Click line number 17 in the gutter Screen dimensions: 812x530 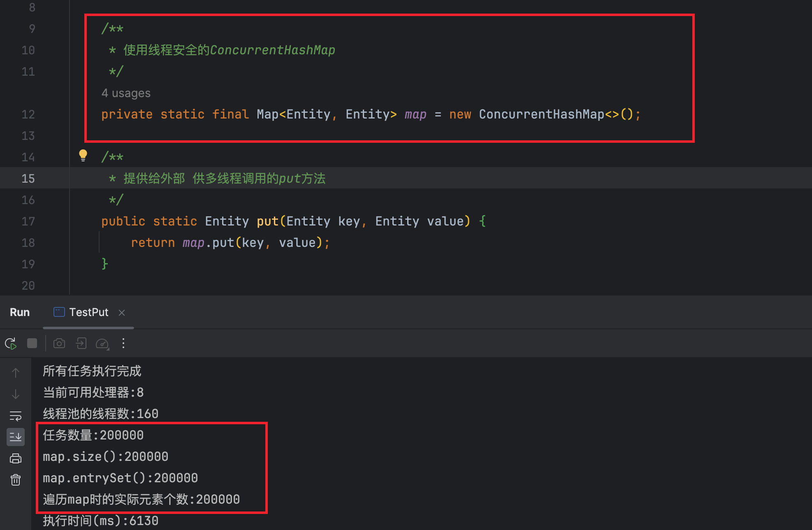tap(28, 221)
